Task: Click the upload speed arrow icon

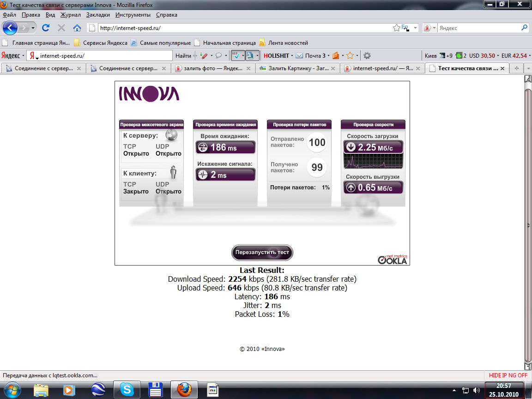Action: click(x=351, y=187)
